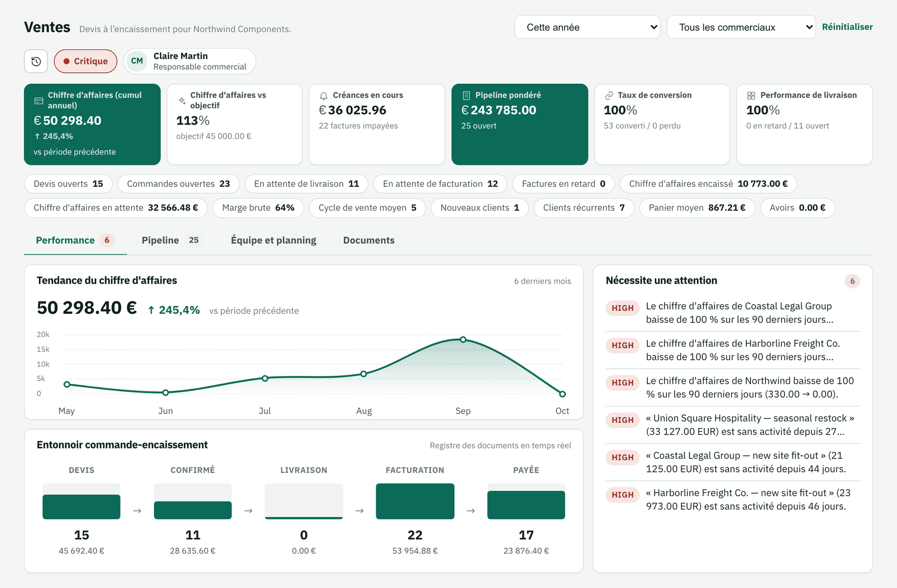The image size is (897, 588).
Task: Open the Union Square Hospitality inactivity alert
Action: pyautogui.click(x=733, y=425)
